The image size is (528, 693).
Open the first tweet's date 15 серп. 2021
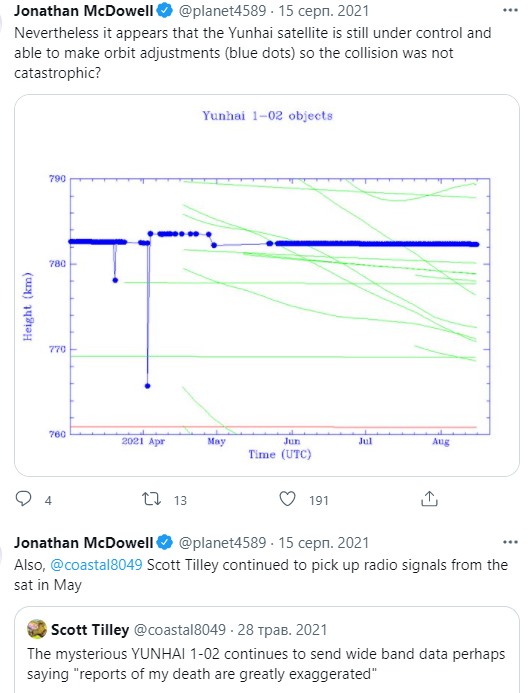[x=323, y=11]
